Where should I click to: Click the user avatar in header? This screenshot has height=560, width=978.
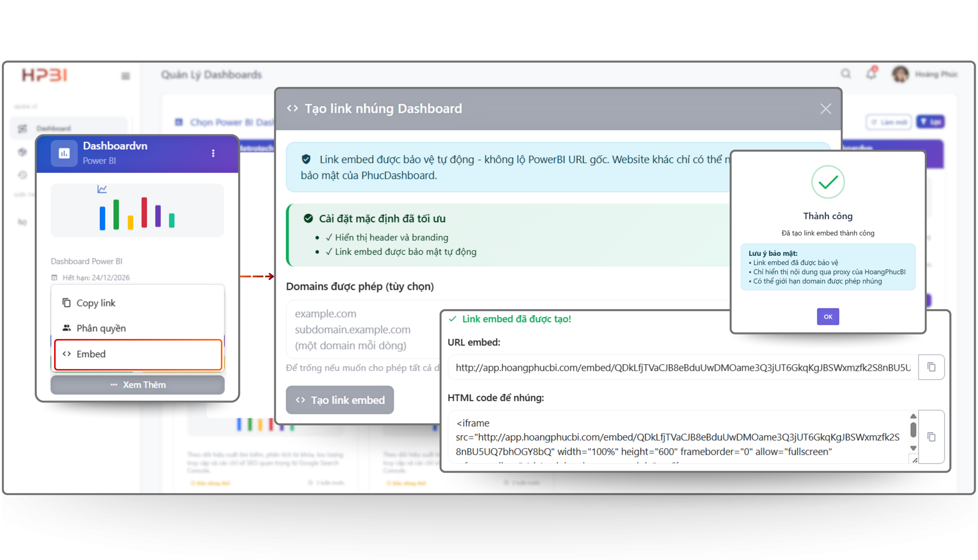coord(900,74)
